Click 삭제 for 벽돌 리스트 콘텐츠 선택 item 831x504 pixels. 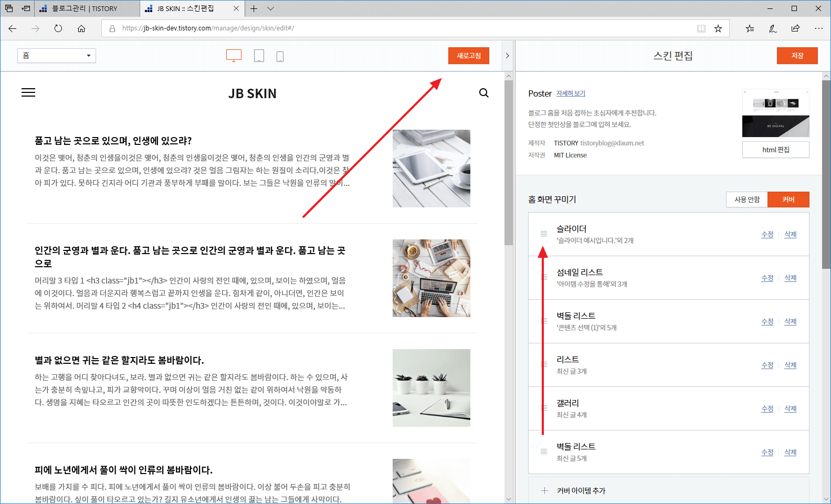(791, 322)
